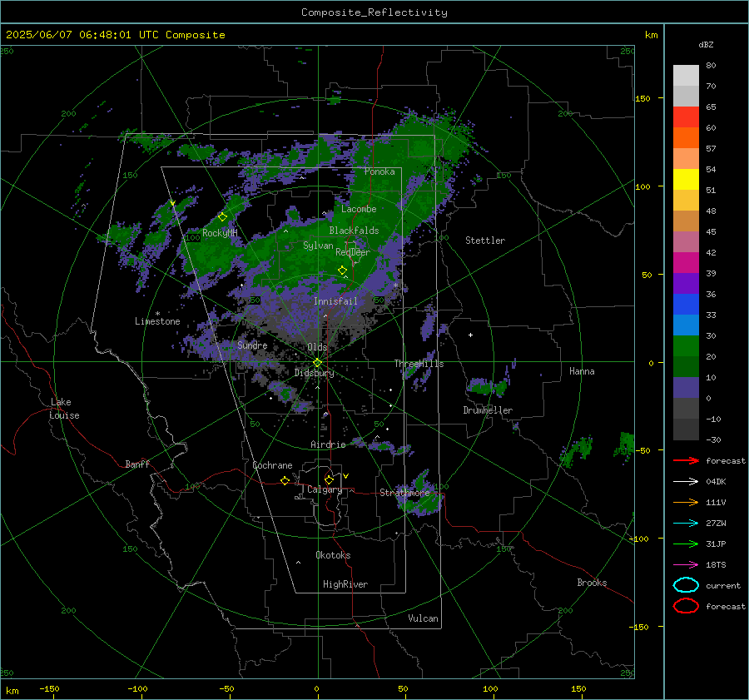The width and height of the screenshot is (749, 700).
Task: Click the yellow radar-centre diamond at Didsbury
Action: [317, 363]
